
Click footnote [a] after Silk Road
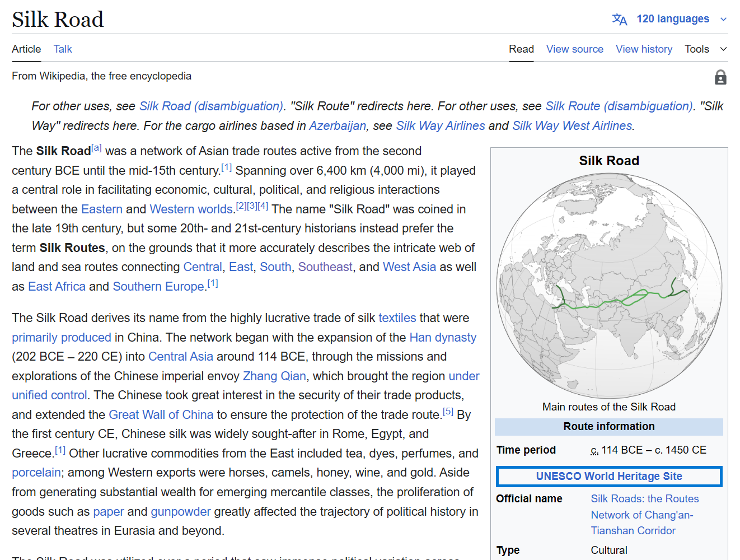pyautogui.click(x=96, y=148)
